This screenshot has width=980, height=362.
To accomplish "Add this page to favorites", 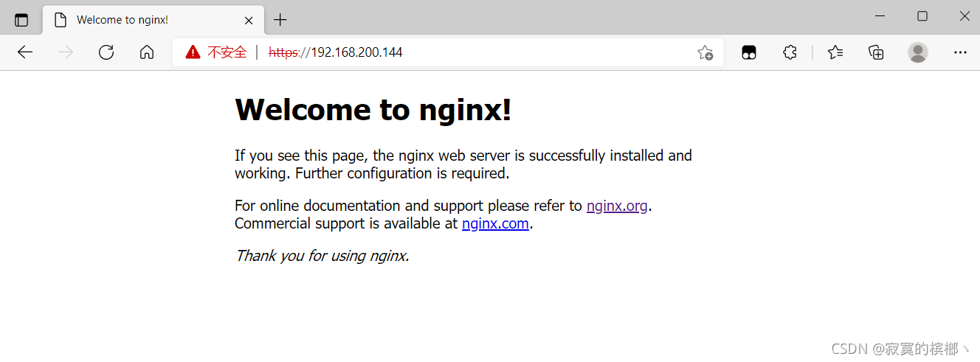I will pos(705,52).
